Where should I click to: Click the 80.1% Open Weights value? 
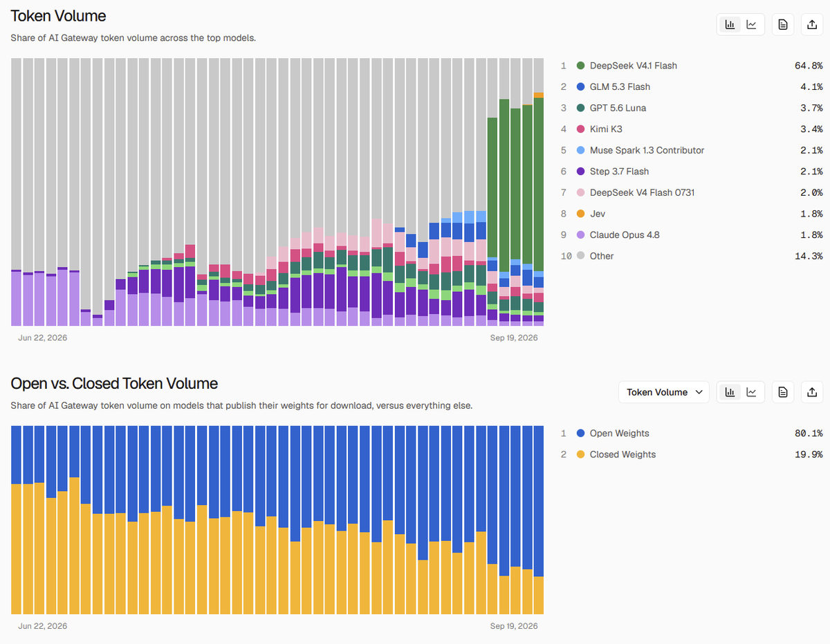pyautogui.click(x=809, y=433)
